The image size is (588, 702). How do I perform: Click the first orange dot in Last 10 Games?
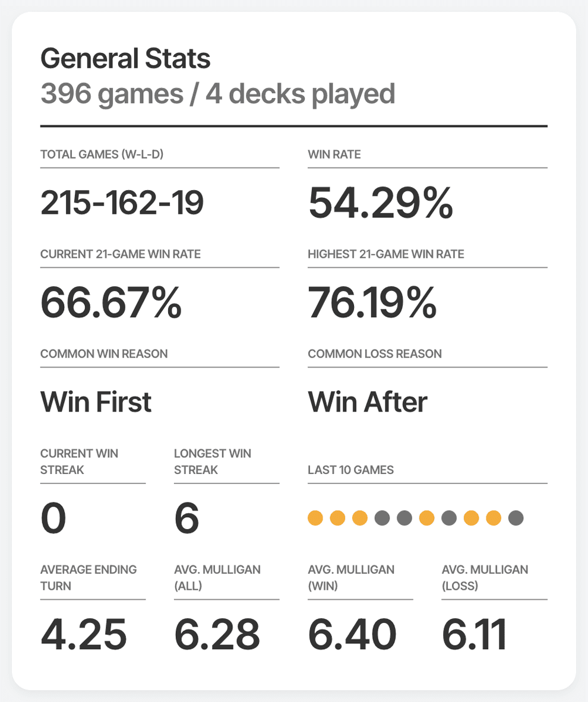pyautogui.click(x=315, y=518)
